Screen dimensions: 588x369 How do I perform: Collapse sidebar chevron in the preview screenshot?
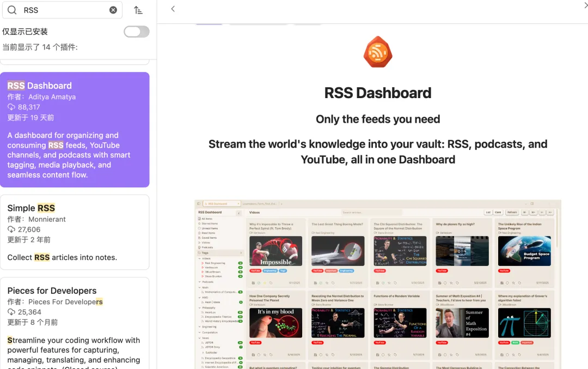point(238,213)
